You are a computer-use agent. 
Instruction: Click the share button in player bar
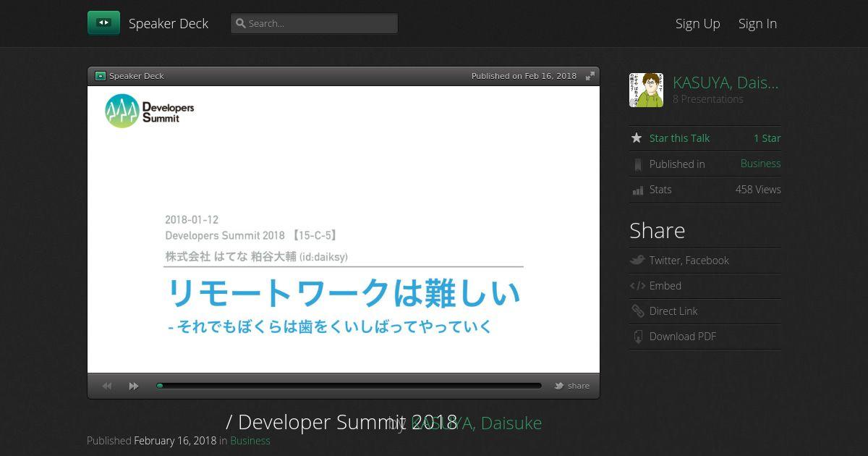572,386
